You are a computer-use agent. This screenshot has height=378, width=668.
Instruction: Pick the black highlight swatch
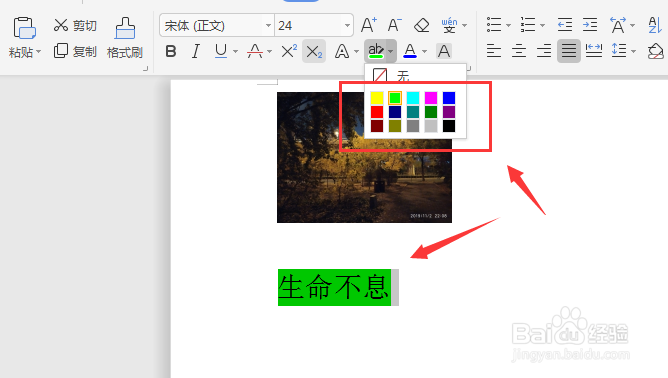point(449,126)
